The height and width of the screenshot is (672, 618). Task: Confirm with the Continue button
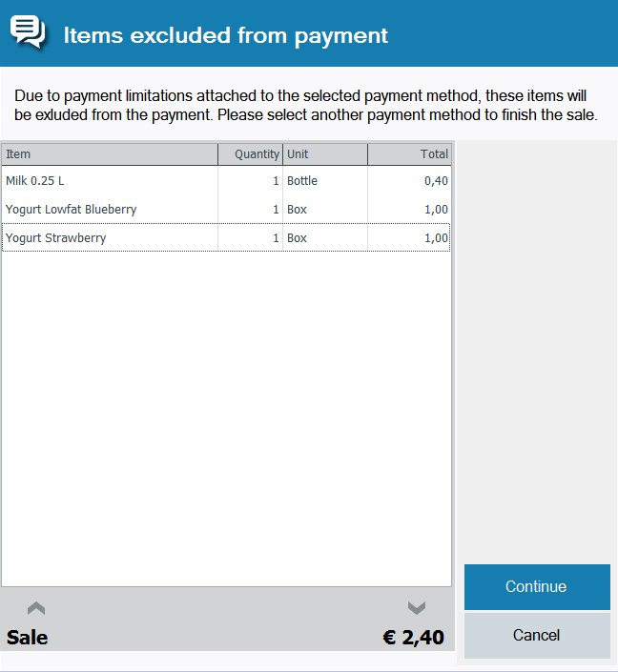(x=537, y=587)
